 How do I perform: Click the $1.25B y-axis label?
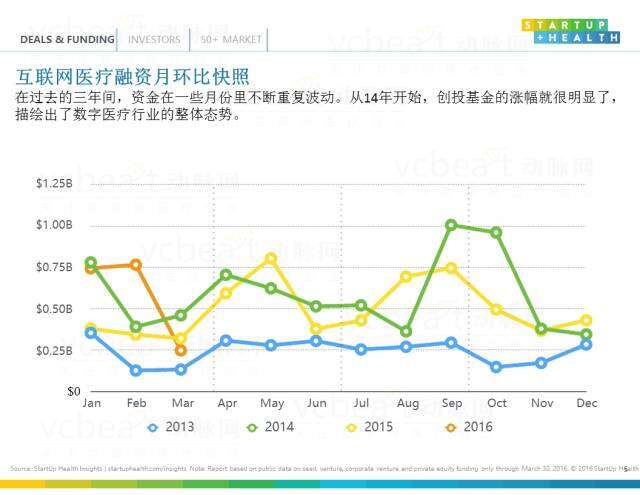[x=54, y=184]
